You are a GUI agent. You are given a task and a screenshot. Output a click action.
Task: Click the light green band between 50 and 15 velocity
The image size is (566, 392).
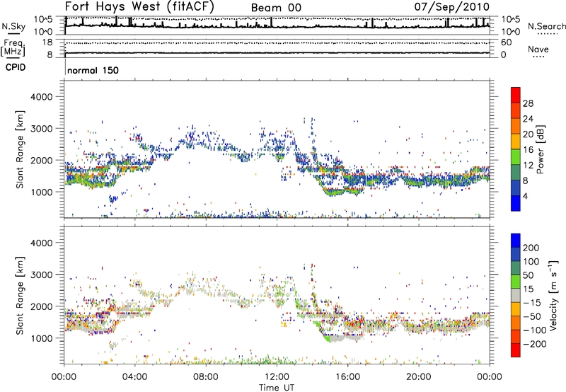pyautogui.click(x=516, y=282)
